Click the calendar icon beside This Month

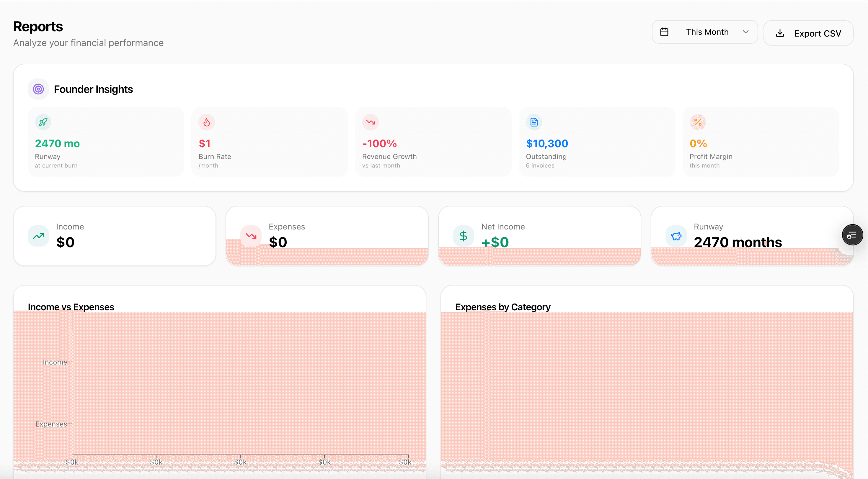pyautogui.click(x=665, y=32)
